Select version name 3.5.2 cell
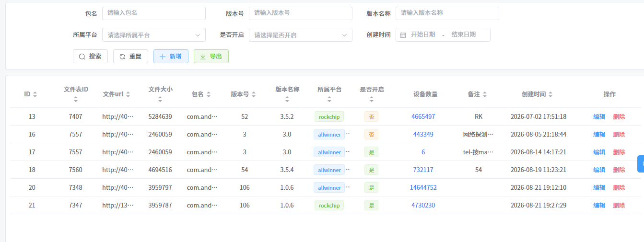 coord(287,116)
